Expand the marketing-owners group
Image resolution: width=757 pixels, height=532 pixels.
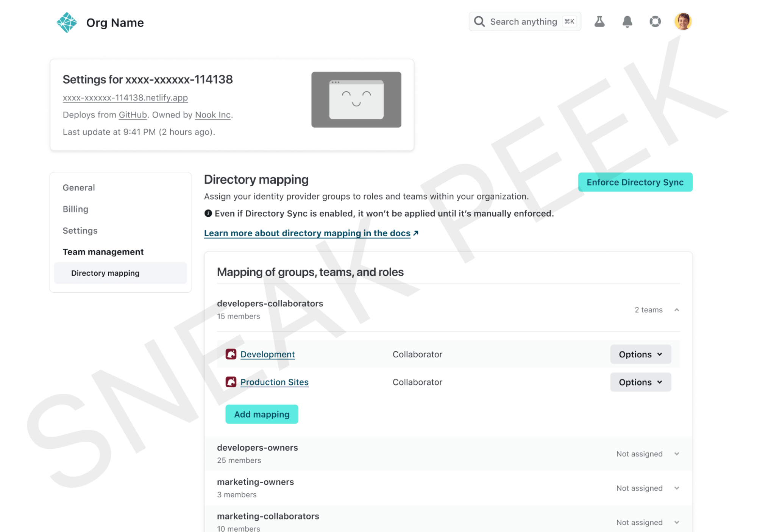point(676,488)
